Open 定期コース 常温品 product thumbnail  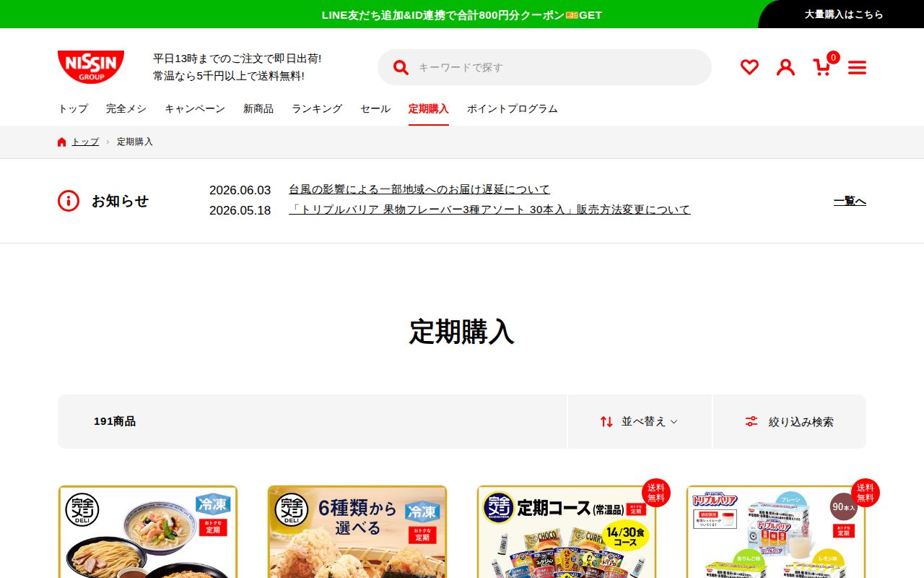click(x=567, y=532)
